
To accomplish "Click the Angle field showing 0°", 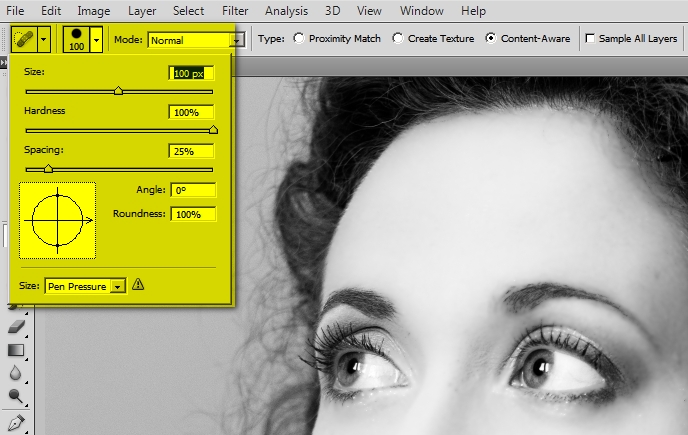I will [193, 190].
